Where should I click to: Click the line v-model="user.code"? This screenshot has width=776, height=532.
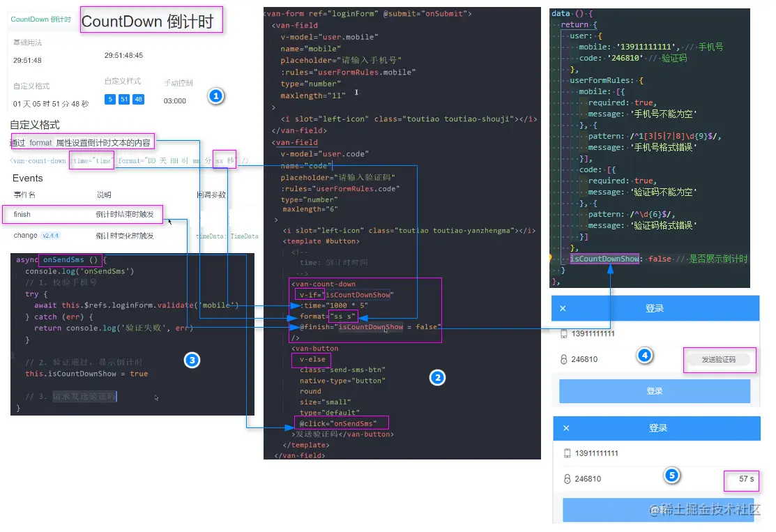click(x=325, y=154)
